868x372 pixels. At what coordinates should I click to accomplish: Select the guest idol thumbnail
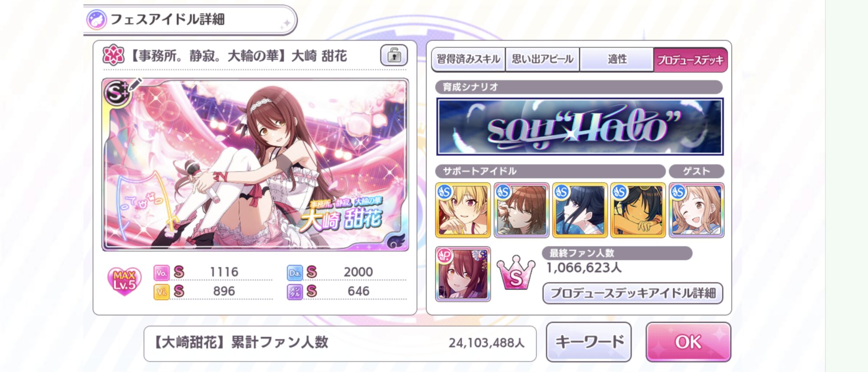coord(697,210)
